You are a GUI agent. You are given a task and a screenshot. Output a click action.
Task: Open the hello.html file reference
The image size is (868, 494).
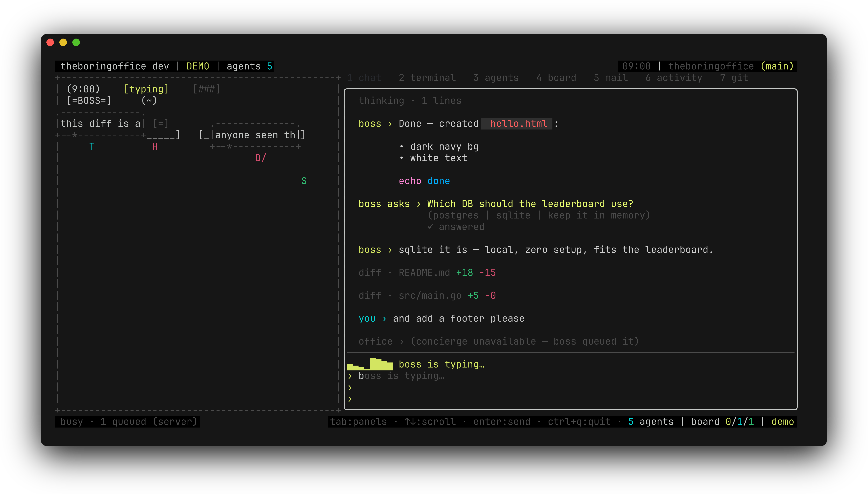[x=517, y=123]
